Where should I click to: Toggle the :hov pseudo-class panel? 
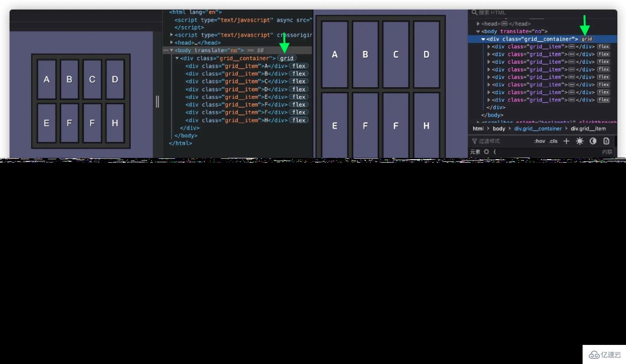click(x=540, y=141)
